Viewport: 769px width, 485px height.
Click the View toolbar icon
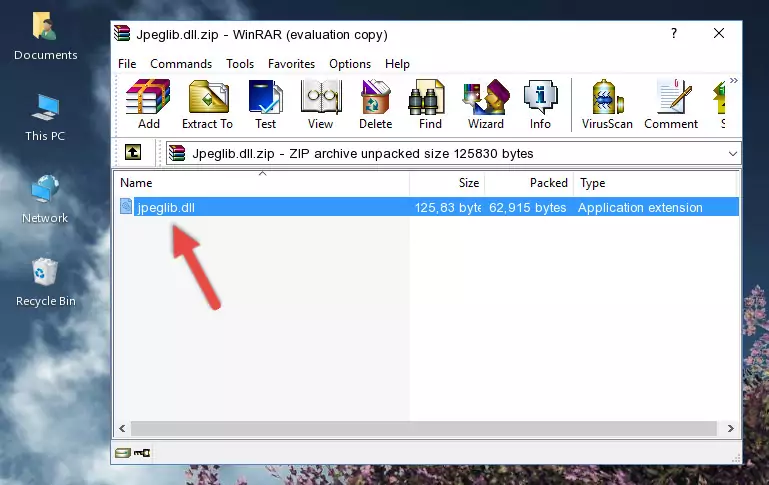click(x=321, y=104)
